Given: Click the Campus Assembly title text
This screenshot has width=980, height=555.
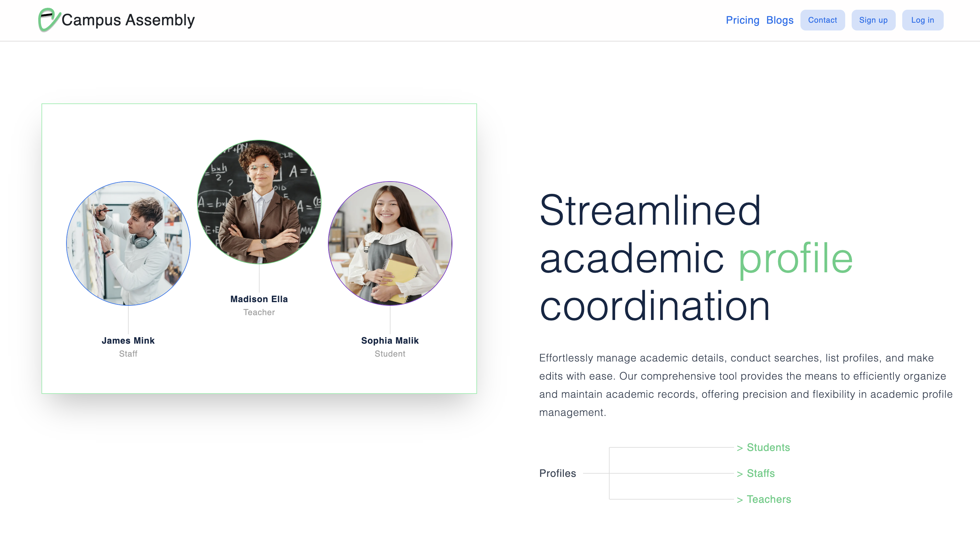Looking at the screenshot, I should [x=128, y=20].
